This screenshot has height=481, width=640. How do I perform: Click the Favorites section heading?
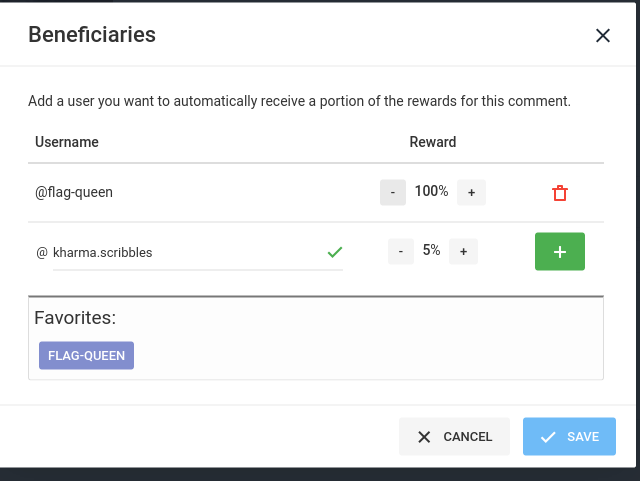tap(75, 318)
